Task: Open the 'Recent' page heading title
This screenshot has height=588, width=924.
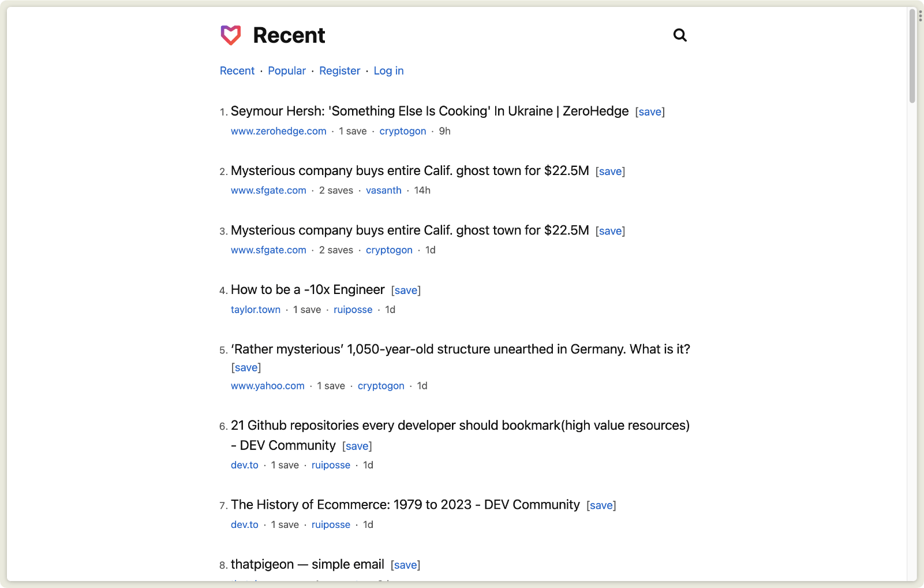Action: 289,35
